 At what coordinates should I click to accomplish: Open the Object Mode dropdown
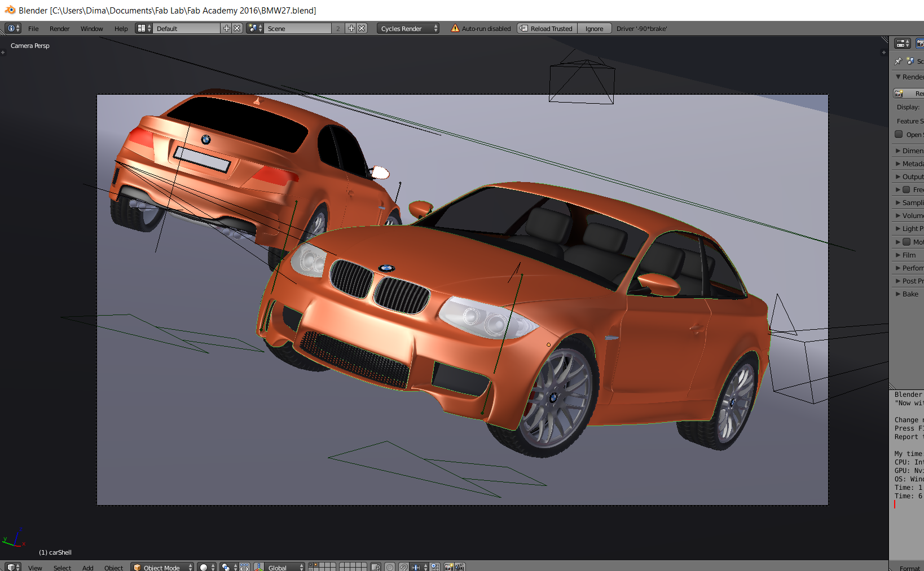coord(162,567)
